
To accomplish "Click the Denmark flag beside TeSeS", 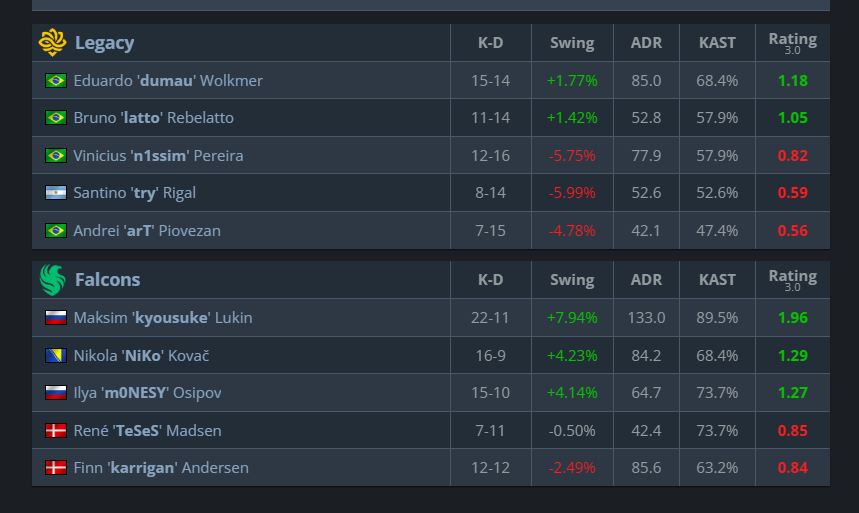I will click(56, 430).
